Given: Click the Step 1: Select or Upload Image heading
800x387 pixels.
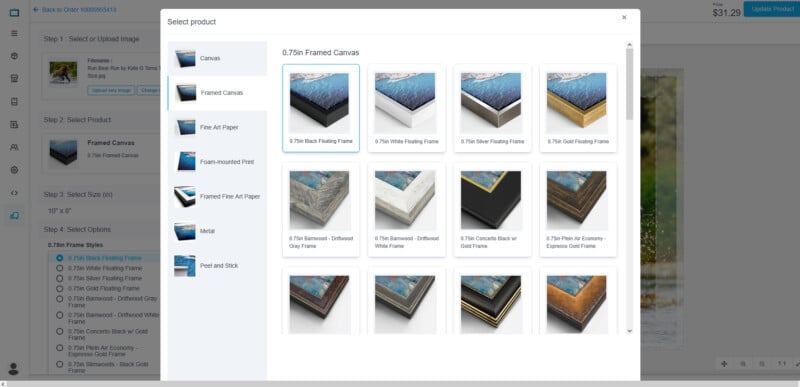Looking at the screenshot, I should [91, 39].
